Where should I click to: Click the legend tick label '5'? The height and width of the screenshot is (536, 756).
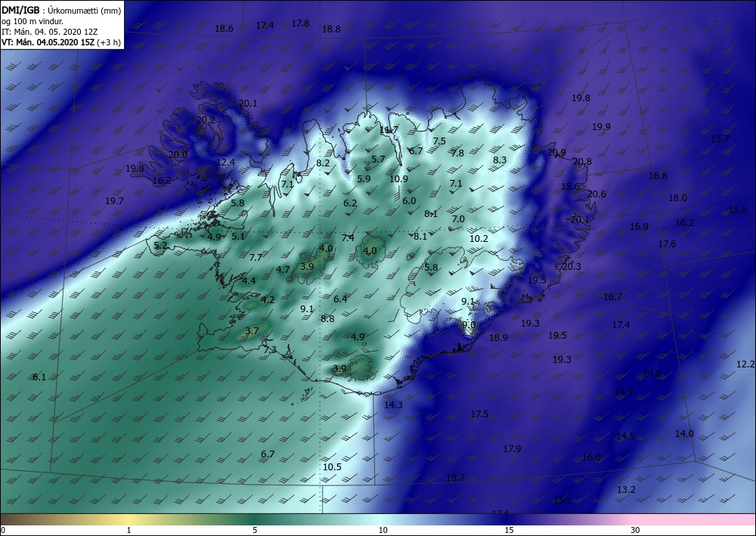[255, 531]
